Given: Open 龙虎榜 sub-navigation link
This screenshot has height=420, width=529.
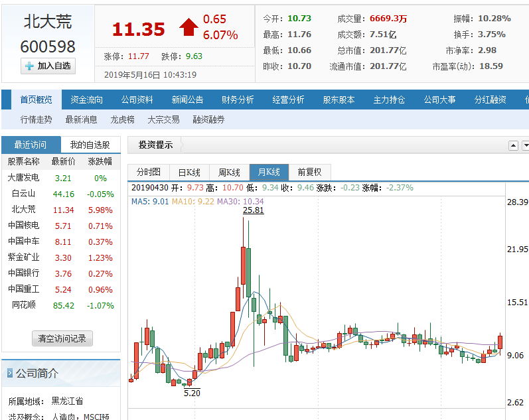Looking at the screenshot, I should tap(122, 119).
